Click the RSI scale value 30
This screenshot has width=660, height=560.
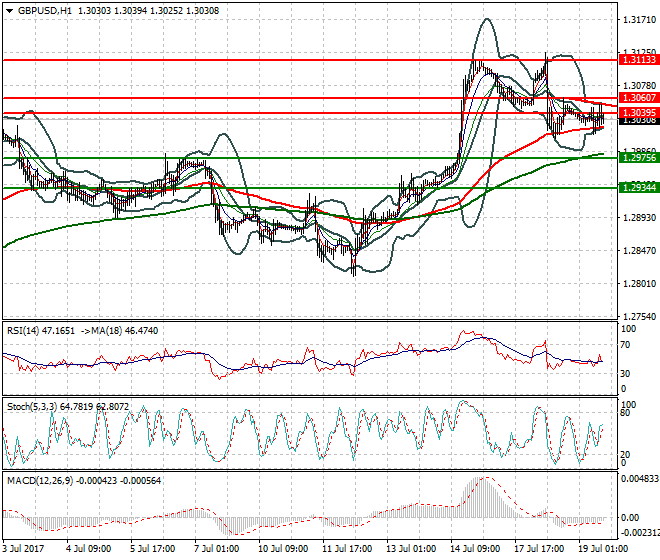[x=625, y=373]
